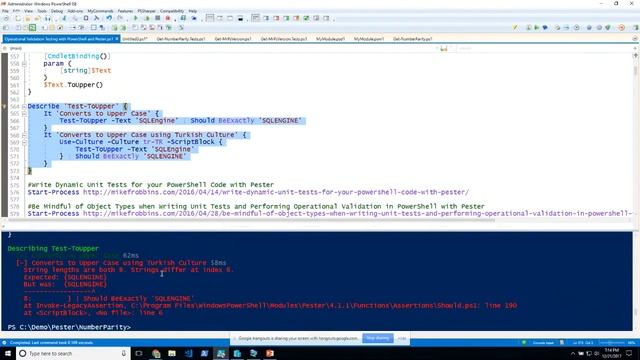This screenshot has width=640, height=360.
Task: Open the (main) function navigation dropdown
Action: [220, 48]
